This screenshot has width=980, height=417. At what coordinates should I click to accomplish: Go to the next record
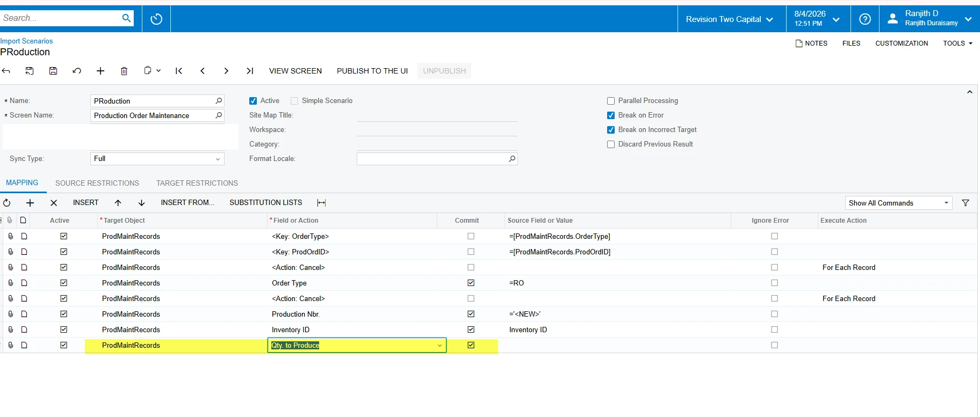226,71
